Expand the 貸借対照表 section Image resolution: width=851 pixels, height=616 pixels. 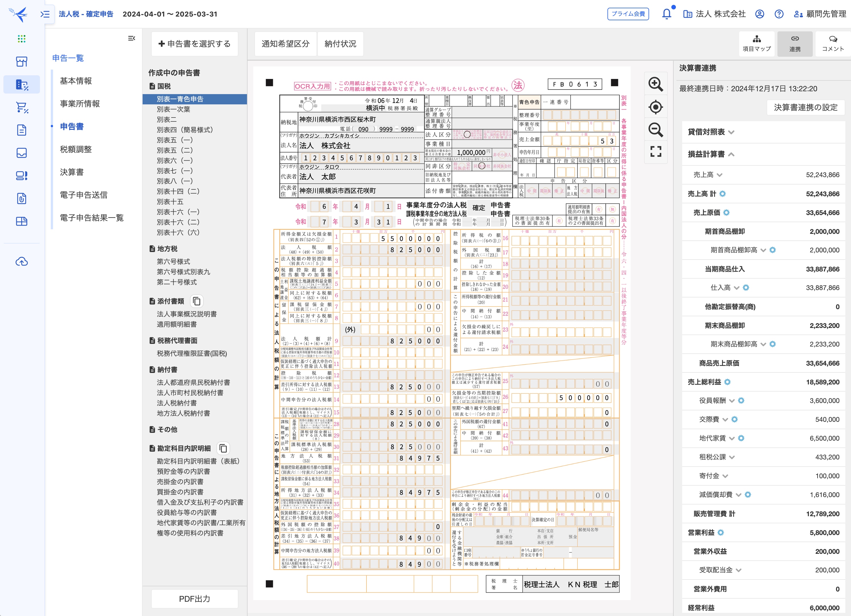[x=731, y=132]
